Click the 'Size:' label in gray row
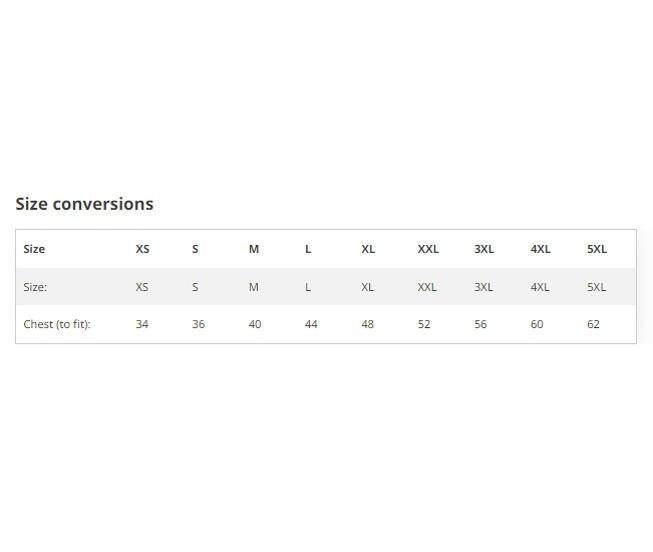This screenshot has height=552, width=653. pos(35,287)
